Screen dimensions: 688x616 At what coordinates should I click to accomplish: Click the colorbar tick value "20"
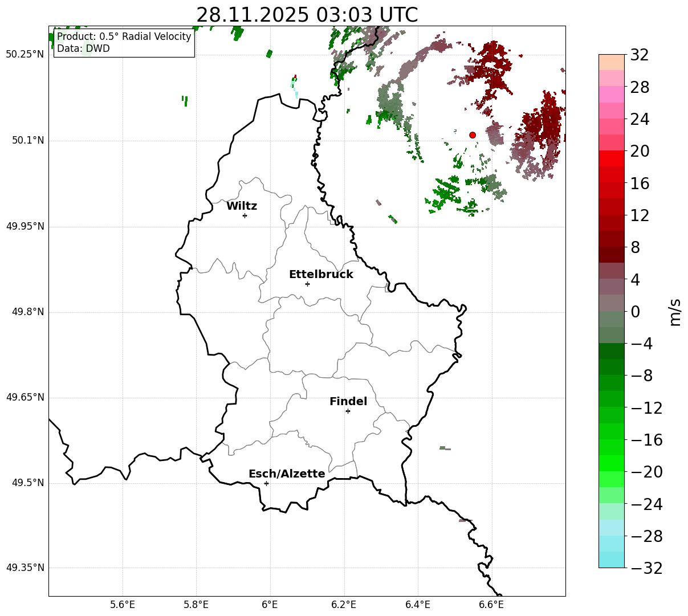pyautogui.click(x=639, y=152)
